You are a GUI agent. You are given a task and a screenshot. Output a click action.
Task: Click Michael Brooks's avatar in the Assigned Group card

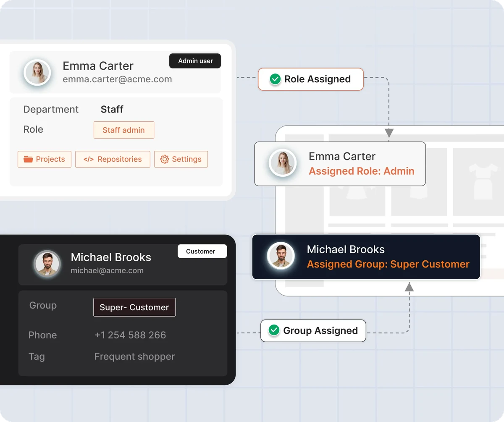pos(281,256)
